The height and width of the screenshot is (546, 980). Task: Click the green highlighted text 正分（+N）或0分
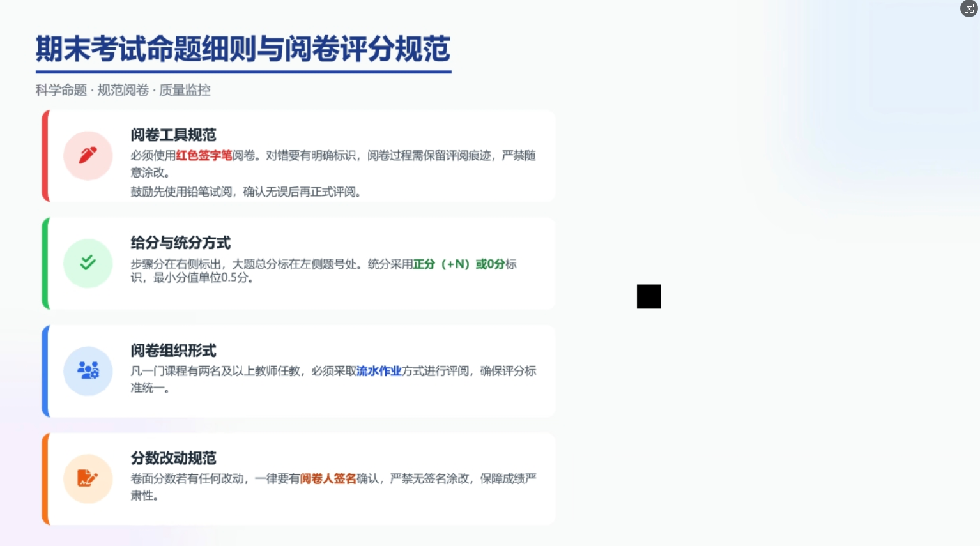pyautogui.click(x=459, y=264)
